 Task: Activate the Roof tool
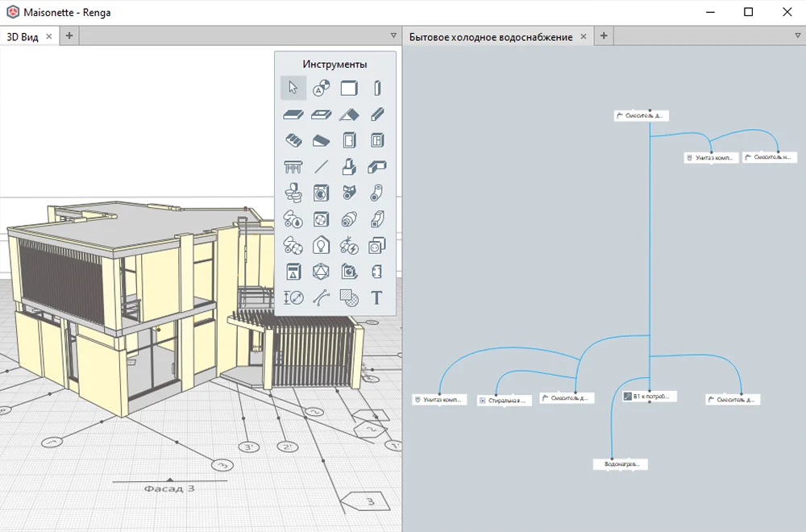[349, 114]
